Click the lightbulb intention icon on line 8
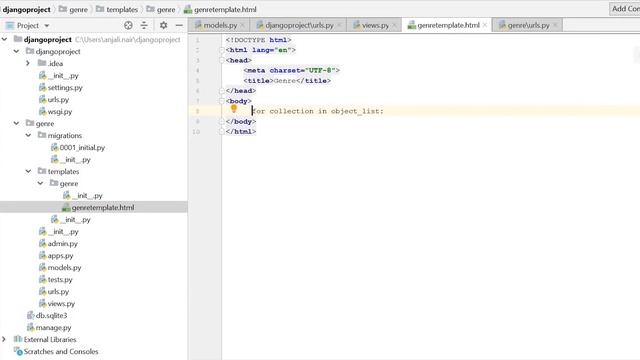Viewport: 640px width, 360px height. (233, 109)
